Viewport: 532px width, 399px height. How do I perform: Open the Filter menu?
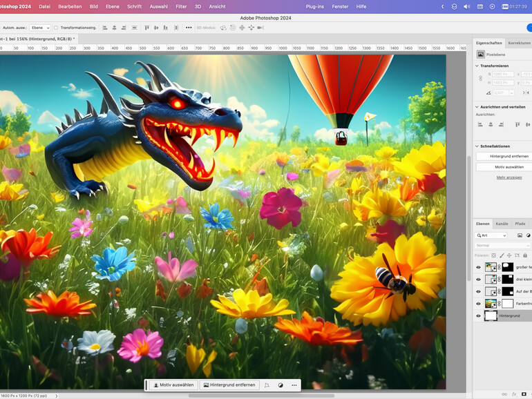pyautogui.click(x=181, y=6)
